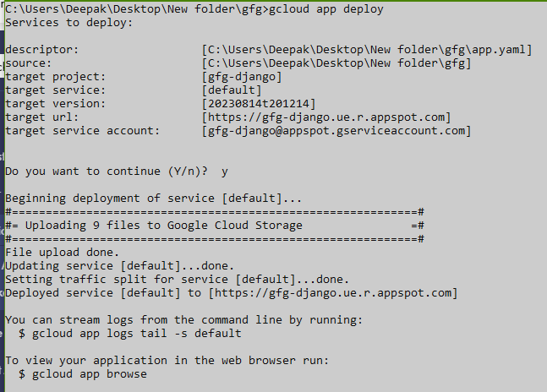Image resolution: width=547 pixels, height=392 pixels.
Task: Click the typed 'y' response
Action: click(224, 171)
